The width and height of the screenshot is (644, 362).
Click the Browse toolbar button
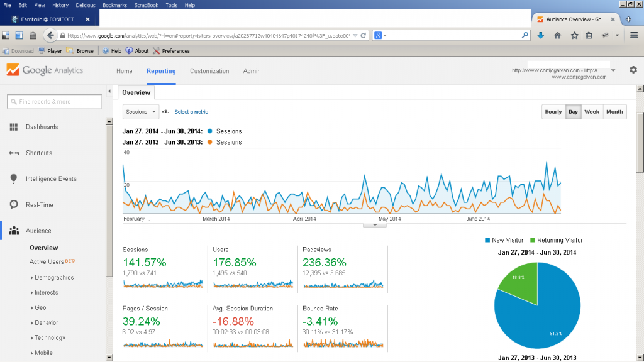click(80, 51)
